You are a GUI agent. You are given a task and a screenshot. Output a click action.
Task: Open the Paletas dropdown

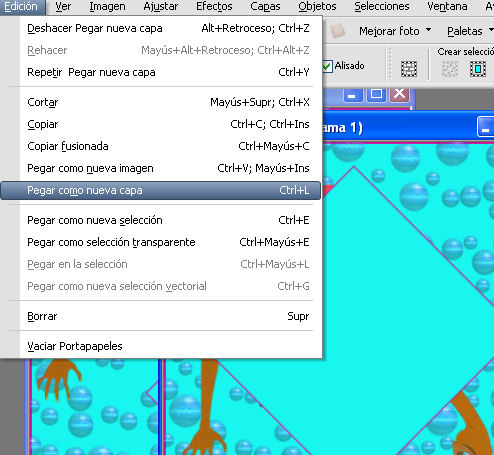click(x=491, y=30)
